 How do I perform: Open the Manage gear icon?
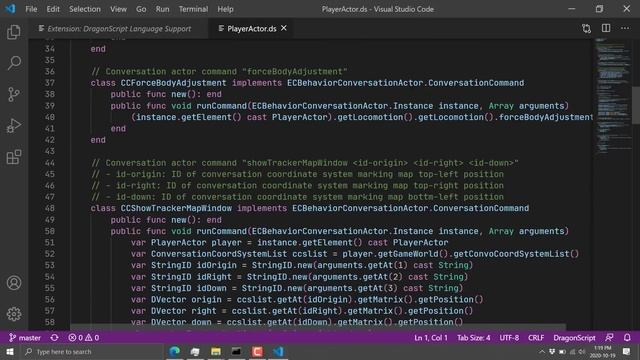click(14, 314)
